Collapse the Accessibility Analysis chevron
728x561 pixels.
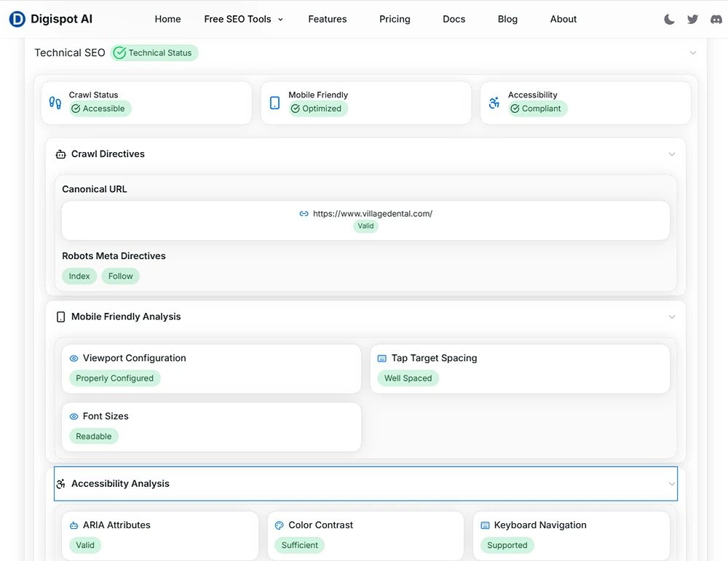pyautogui.click(x=672, y=484)
